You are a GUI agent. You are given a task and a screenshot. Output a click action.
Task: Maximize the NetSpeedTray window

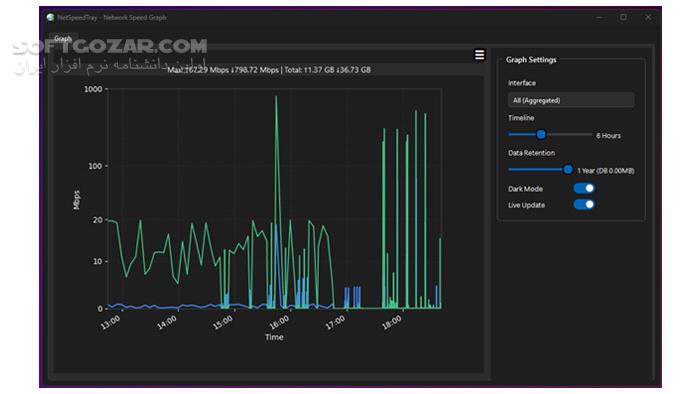point(623,17)
